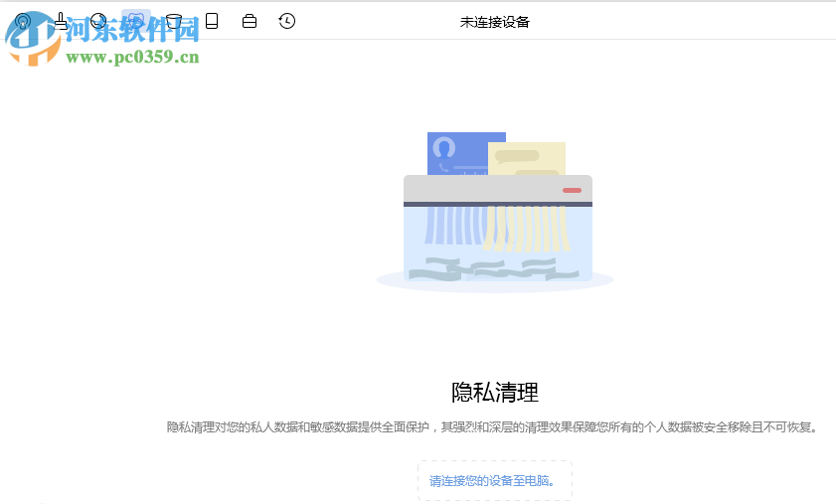The width and height of the screenshot is (836, 504).
Task: Select the highlighted privacy mask icon
Action: 136,21
